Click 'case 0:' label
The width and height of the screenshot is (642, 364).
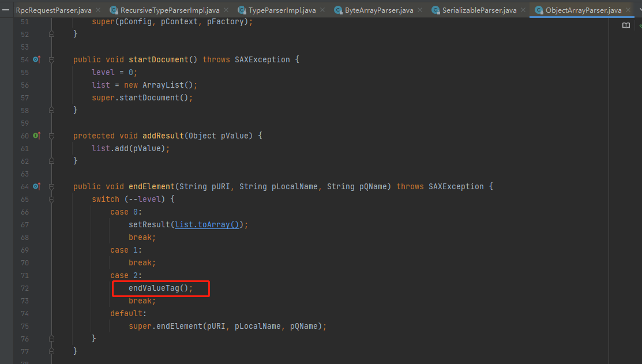coord(126,212)
